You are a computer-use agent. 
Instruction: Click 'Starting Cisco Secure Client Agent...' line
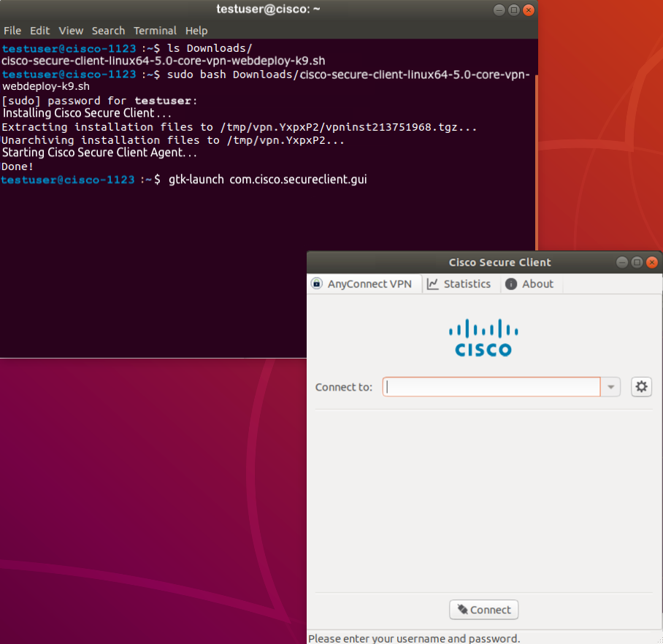[99, 152]
